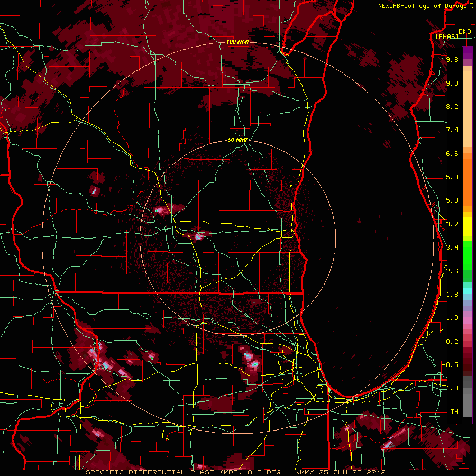Click the 3.4 value on the scale
Viewport: 476px width, 476px height.
452,248
